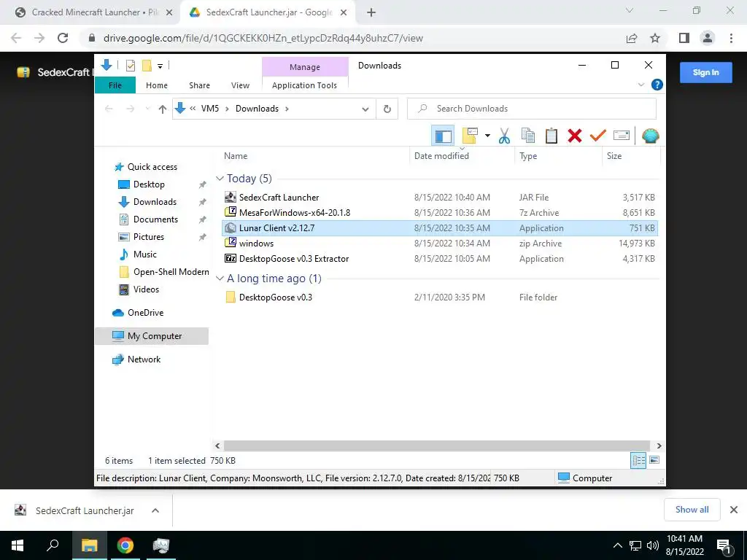Go up one folder level arrow
The image size is (747, 560).
pyautogui.click(x=163, y=109)
